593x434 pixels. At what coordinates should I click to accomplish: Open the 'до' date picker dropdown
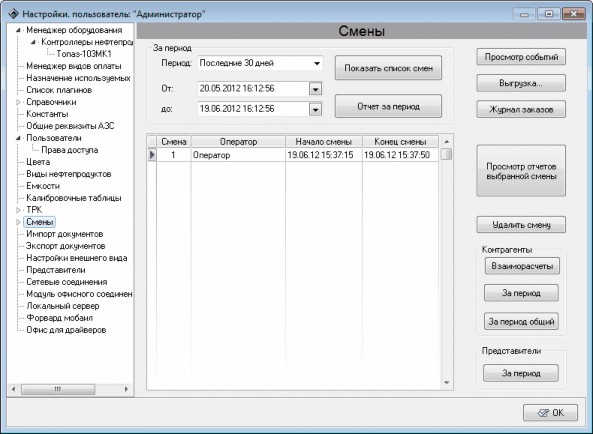315,109
